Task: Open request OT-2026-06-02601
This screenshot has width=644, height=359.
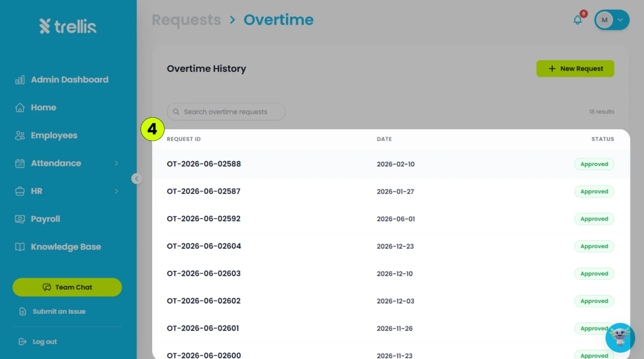Action: click(203, 328)
